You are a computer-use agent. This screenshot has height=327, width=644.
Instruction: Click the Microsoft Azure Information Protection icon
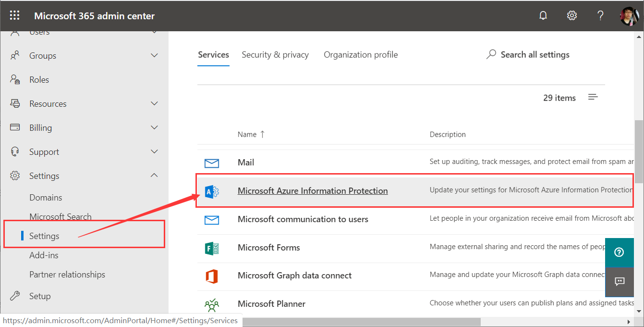coord(212,191)
